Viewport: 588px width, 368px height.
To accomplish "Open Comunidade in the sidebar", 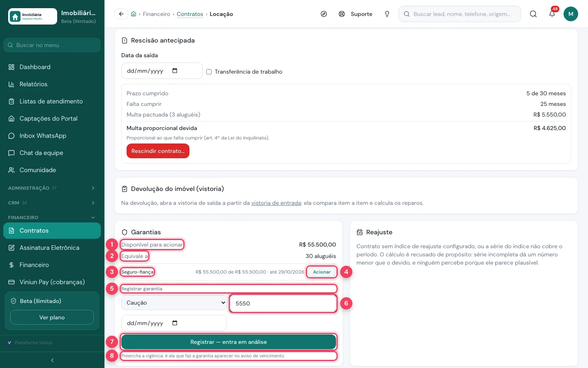I will (52, 170).
